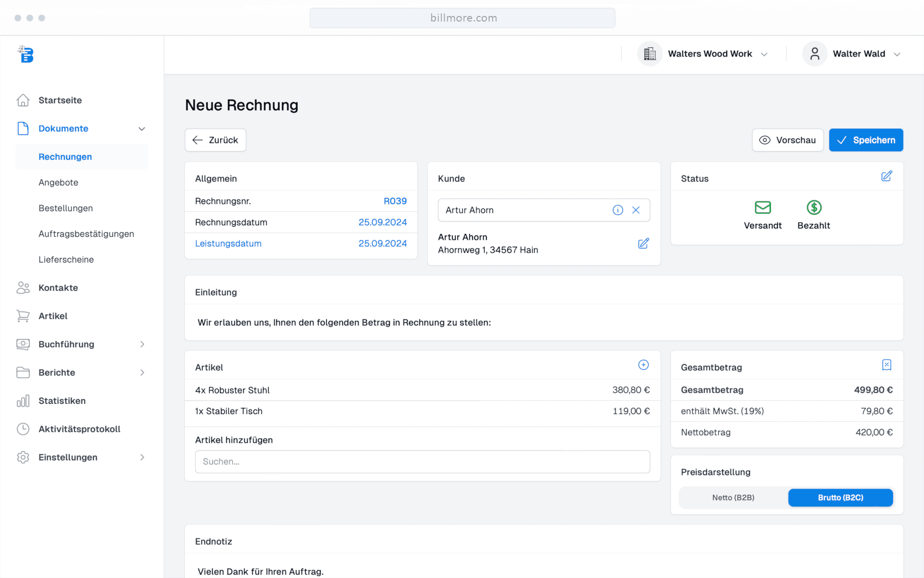Click the Einleitung text field
Viewport: 924px width, 578px height.
point(544,323)
